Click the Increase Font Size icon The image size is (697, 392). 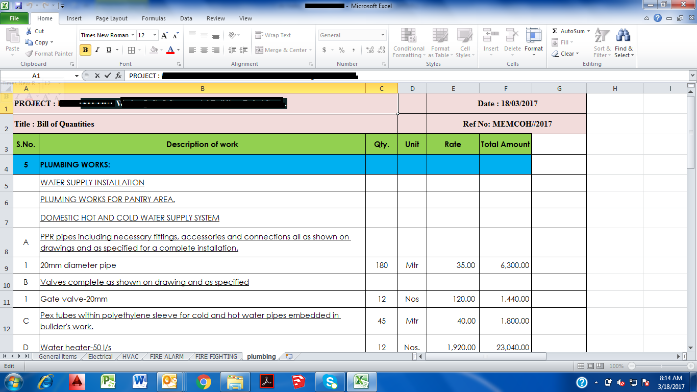coord(164,35)
